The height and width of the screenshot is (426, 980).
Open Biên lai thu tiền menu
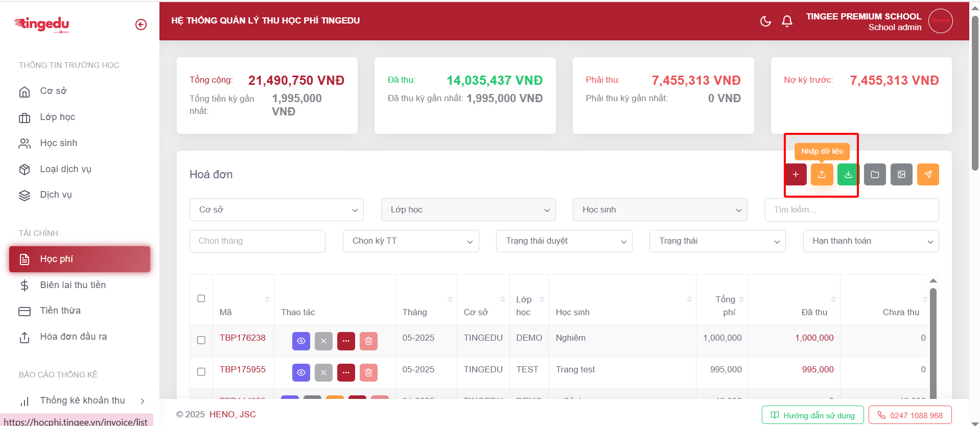point(73,285)
